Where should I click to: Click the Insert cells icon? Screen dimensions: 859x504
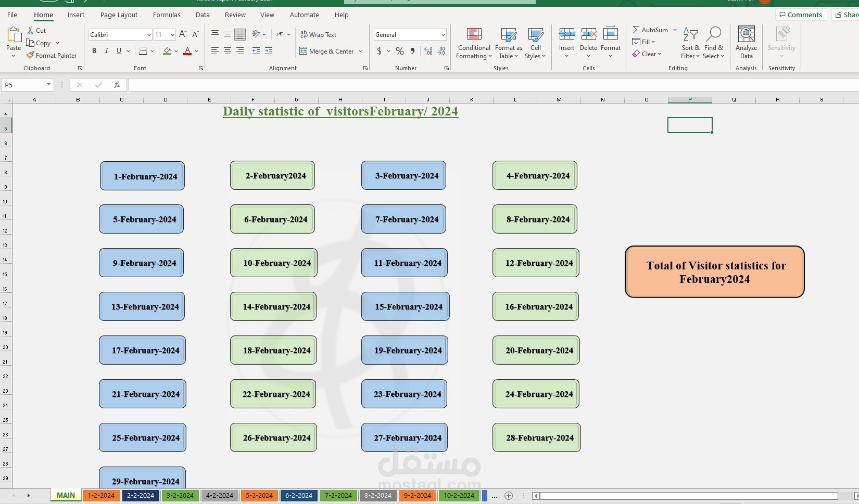[566, 34]
